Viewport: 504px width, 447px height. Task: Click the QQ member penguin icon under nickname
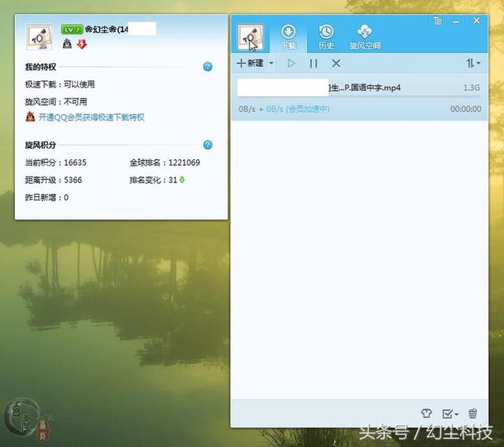pyautogui.click(x=67, y=43)
